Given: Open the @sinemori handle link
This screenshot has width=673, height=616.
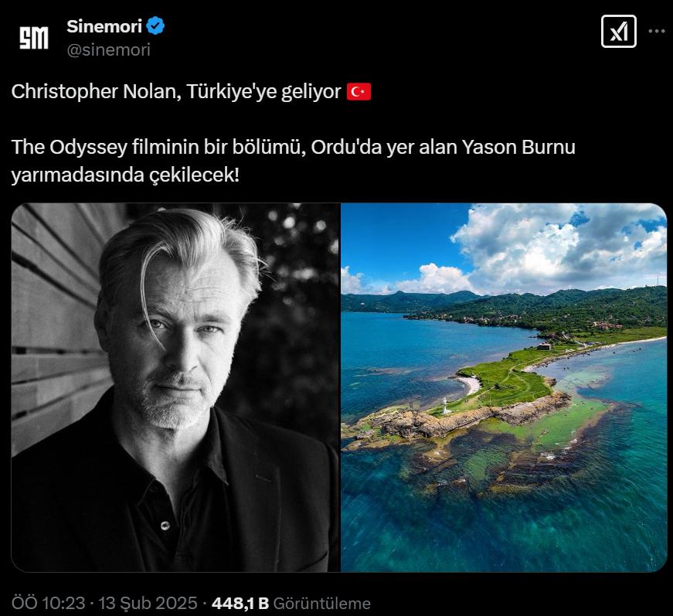Looking at the screenshot, I should [109, 49].
